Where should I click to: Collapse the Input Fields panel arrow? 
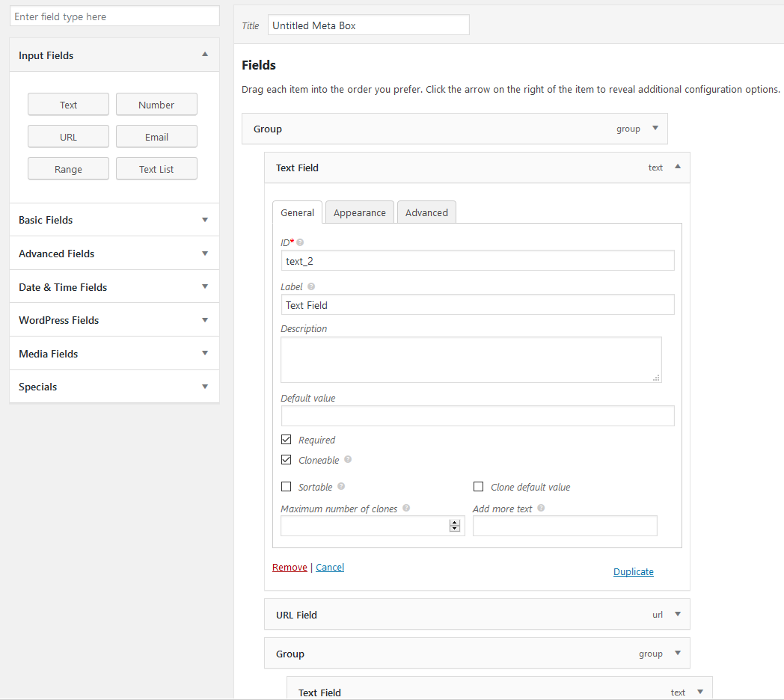[x=205, y=55]
